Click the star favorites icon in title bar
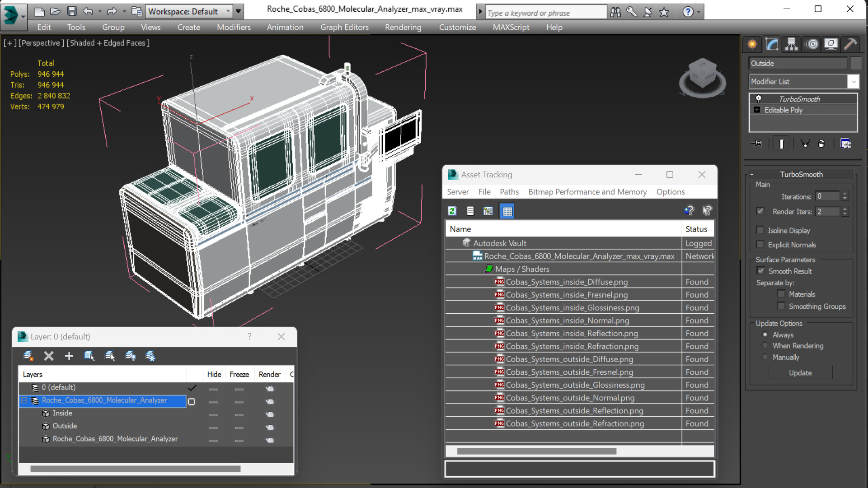Screen dimensions: 868x488 tap(664, 12)
